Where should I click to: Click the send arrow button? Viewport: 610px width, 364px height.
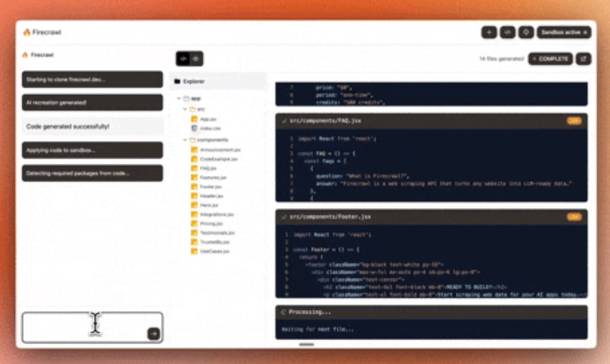tap(154, 334)
